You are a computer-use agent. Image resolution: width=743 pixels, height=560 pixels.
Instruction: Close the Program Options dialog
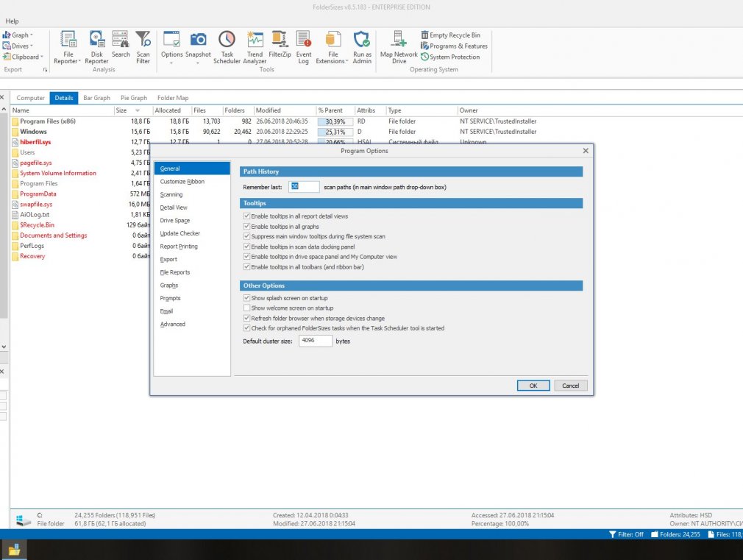(x=586, y=151)
